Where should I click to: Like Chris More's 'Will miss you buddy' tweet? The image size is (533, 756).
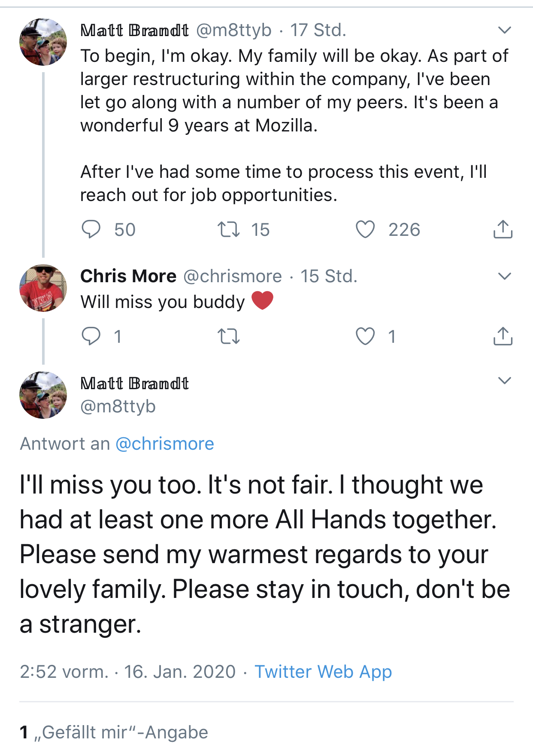[365, 336]
